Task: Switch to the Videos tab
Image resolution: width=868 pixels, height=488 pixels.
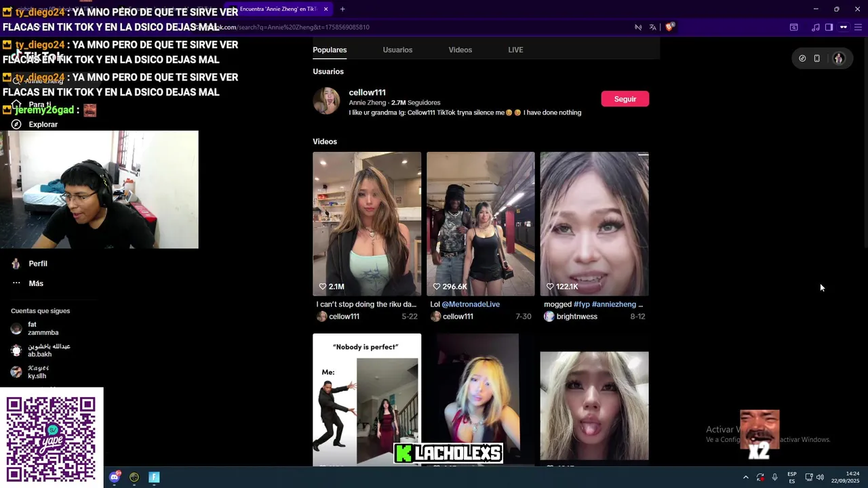Action: coord(460,50)
